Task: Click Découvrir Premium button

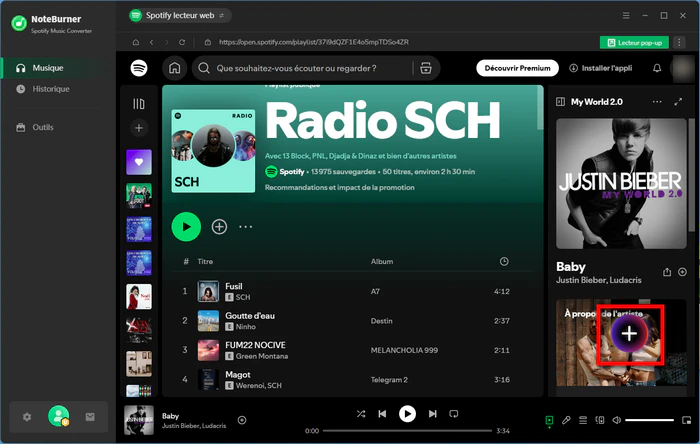Action: 517,68
